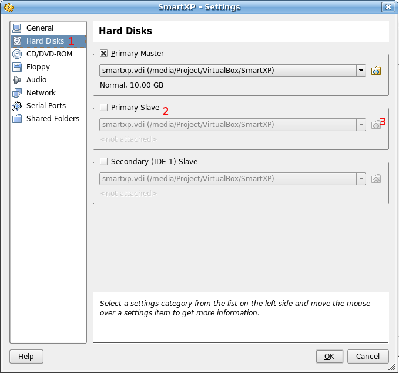Open virtual disk manager for Secondary Slave
The height and width of the screenshot is (373, 399).
pos(376,179)
